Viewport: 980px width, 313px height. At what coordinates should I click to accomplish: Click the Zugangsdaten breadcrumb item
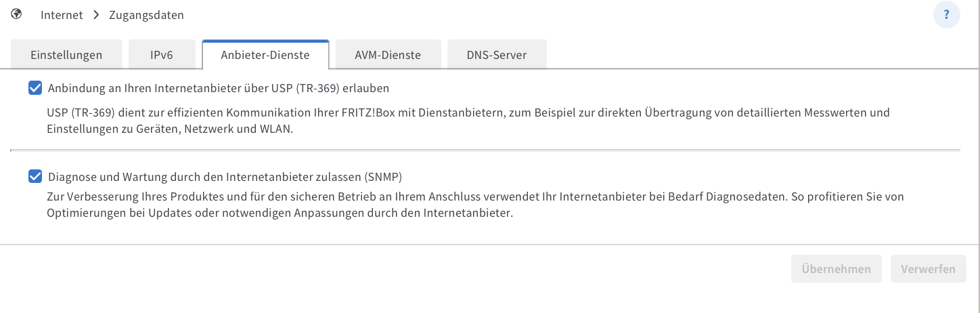point(146,15)
